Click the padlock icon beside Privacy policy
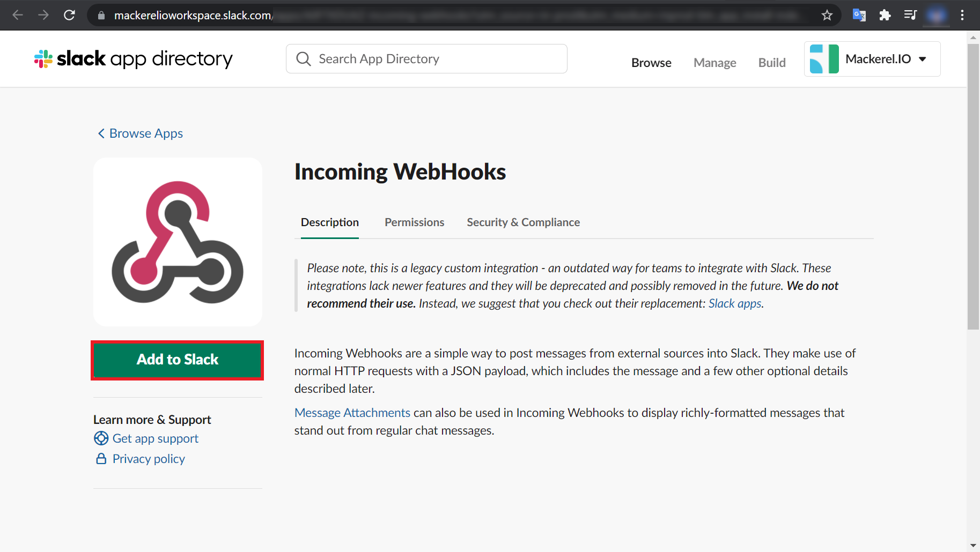Viewport: 980px width, 552px height. tap(101, 459)
